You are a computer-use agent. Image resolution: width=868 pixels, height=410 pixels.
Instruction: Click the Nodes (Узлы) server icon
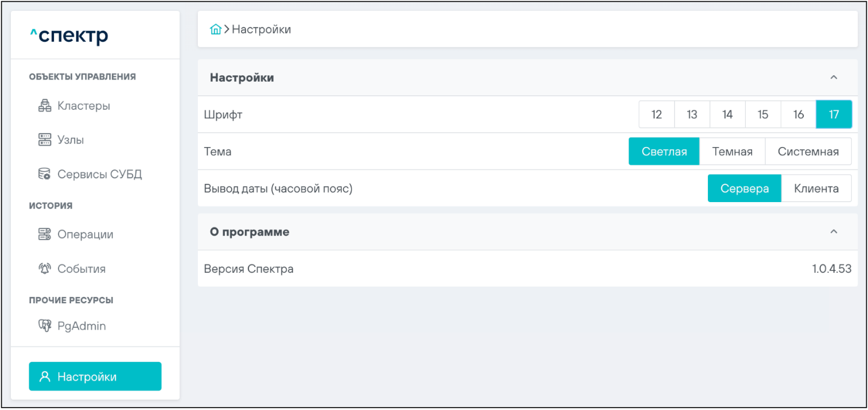(x=45, y=140)
